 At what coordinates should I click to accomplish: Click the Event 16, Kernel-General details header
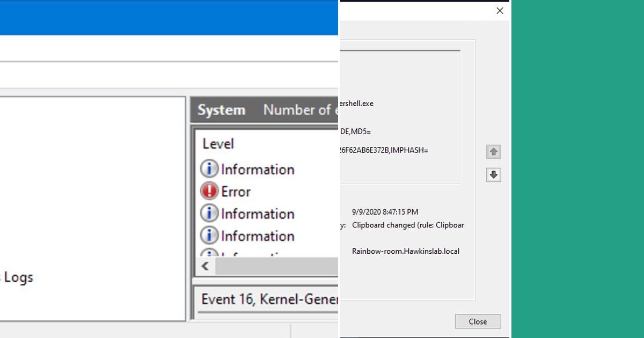[269, 299]
